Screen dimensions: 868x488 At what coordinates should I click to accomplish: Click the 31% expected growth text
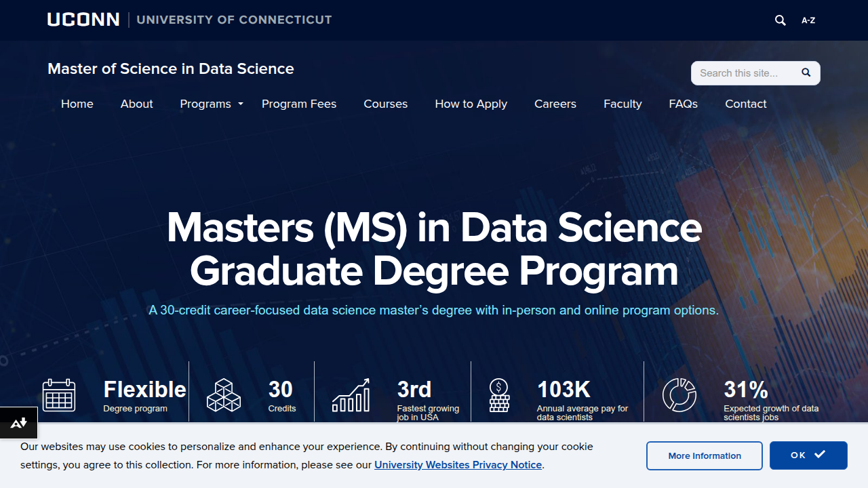click(x=771, y=399)
